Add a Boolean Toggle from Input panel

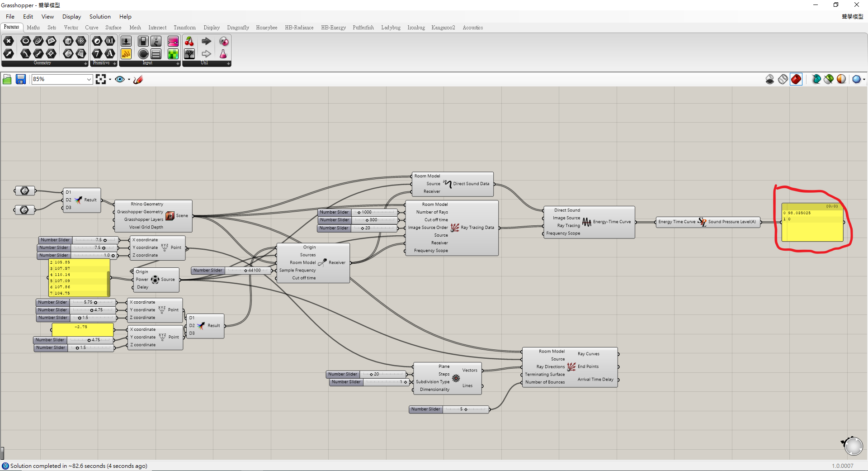click(x=143, y=41)
